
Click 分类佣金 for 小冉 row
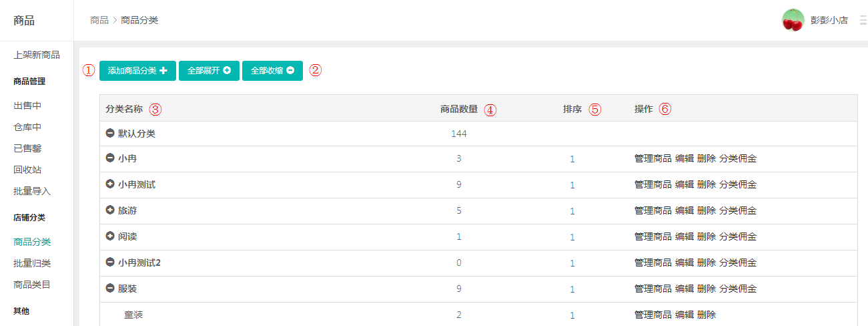pos(738,159)
